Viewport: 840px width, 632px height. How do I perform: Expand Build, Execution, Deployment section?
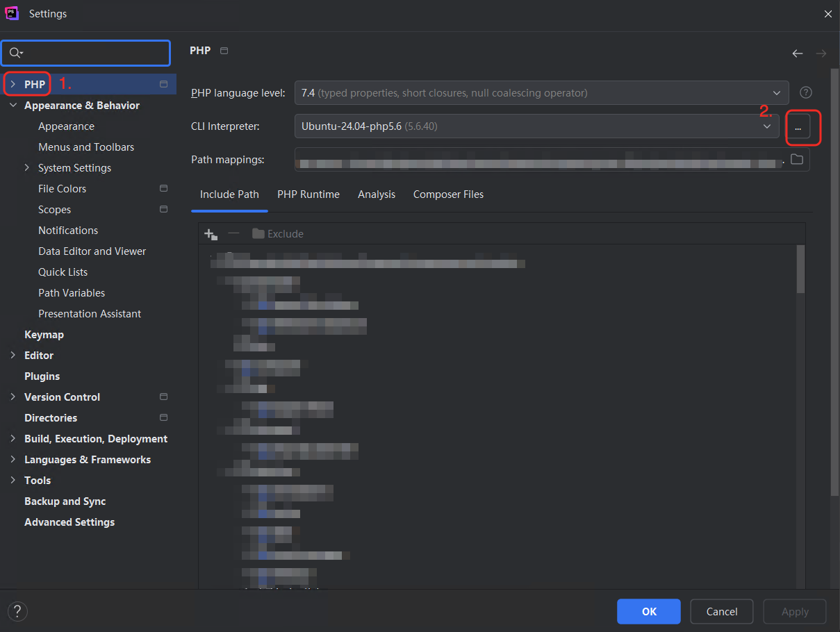click(x=13, y=438)
